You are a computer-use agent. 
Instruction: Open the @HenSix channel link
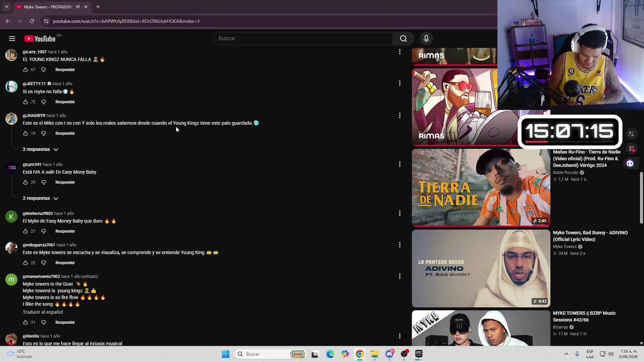pos(31,336)
